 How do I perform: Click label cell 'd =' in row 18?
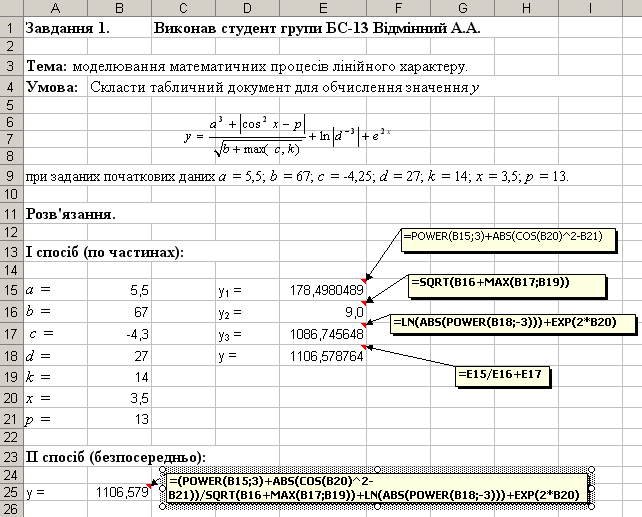pyautogui.click(x=55, y=355)
